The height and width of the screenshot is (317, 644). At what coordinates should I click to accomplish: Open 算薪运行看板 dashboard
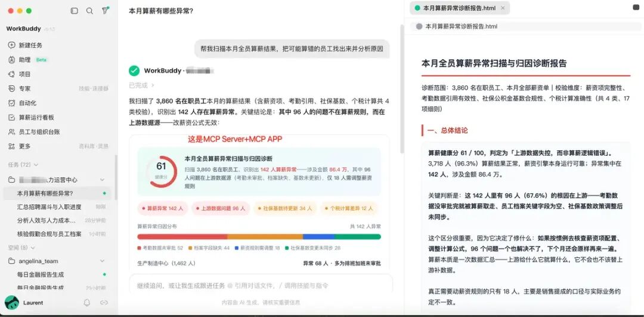click(31, 117)
